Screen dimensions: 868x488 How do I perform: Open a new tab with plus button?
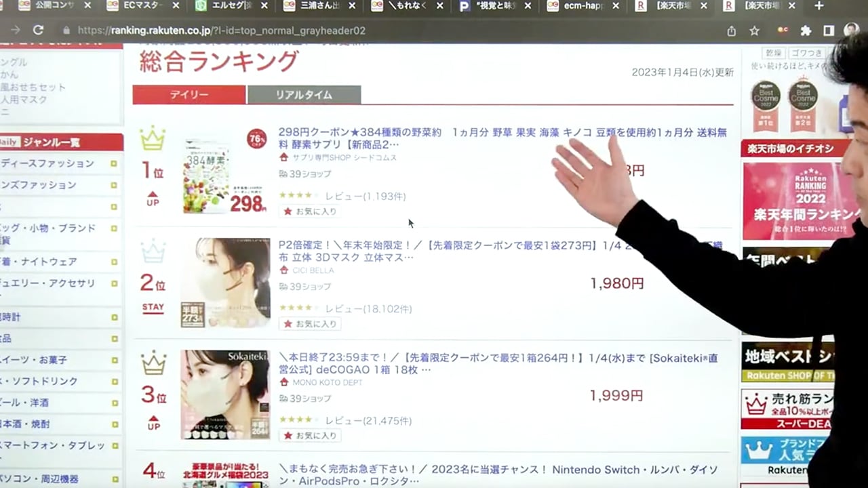818,5
